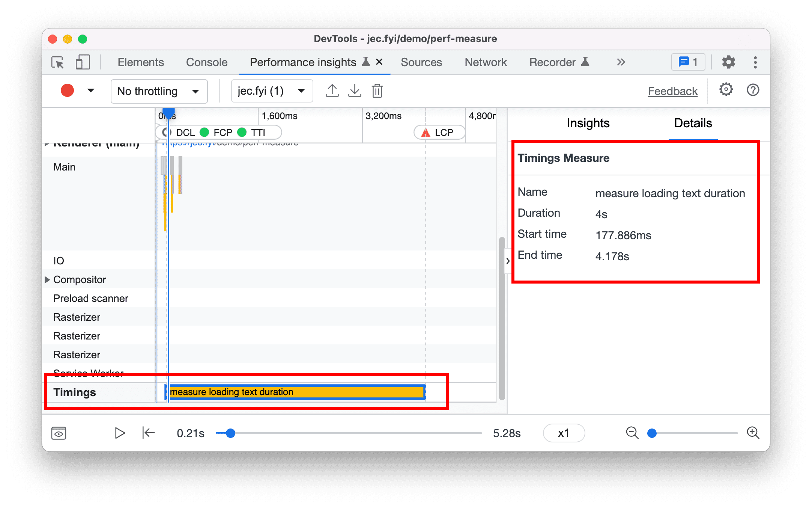Screen dimensions: 812x507
Task: Click the expand sidebar chevron icon
Action: (507, 261)
